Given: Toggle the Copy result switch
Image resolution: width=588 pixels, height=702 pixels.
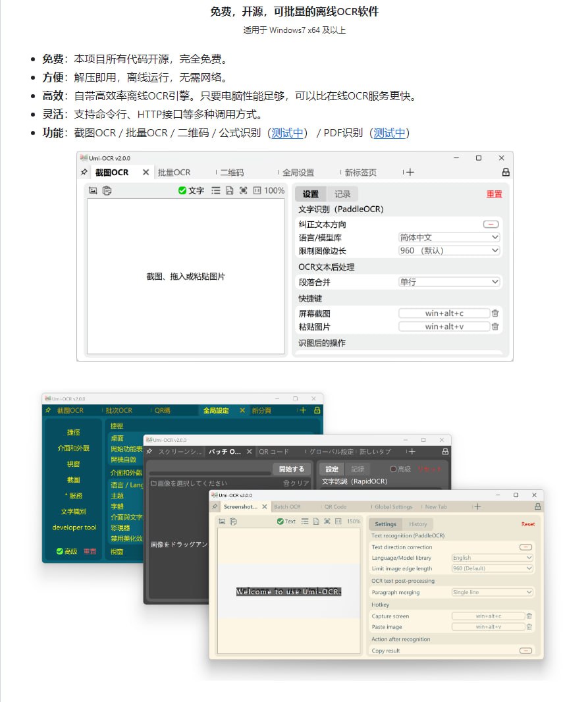Looking at the screenshot, I should click(526, 651).
